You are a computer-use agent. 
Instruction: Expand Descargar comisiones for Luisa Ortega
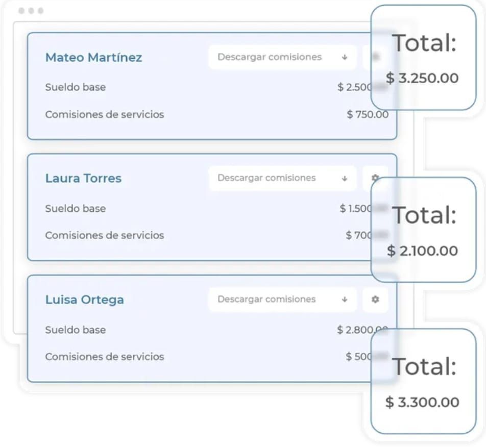coord(283,300)
